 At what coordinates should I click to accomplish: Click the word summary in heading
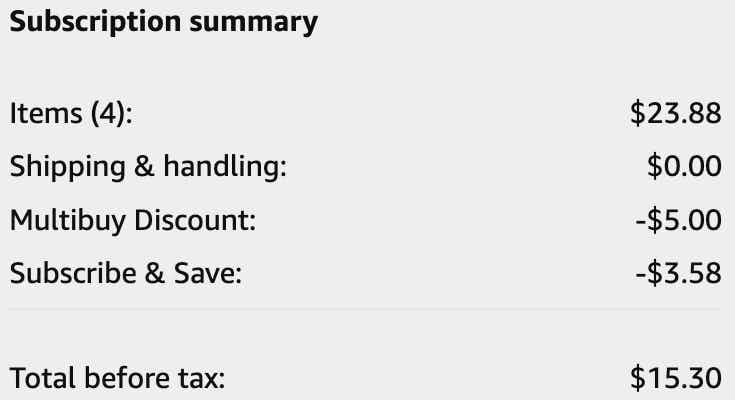(x=254, y=22)
